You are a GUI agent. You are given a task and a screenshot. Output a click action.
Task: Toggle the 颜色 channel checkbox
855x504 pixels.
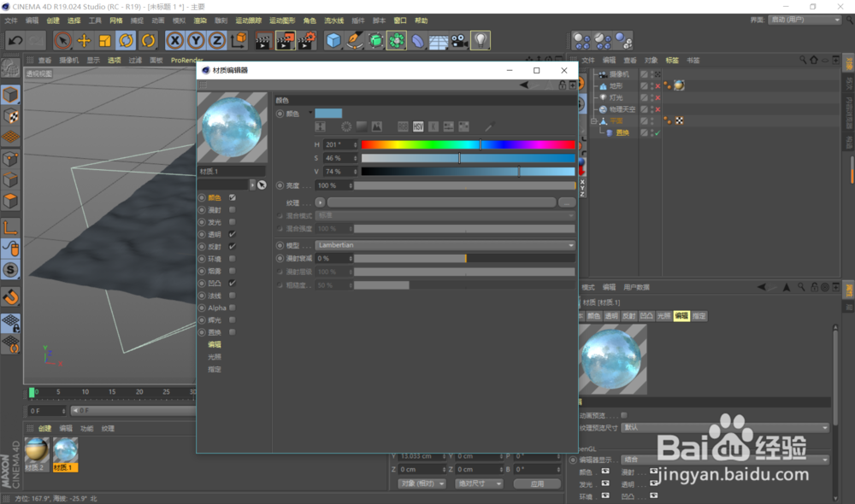(x=233, y=197)
